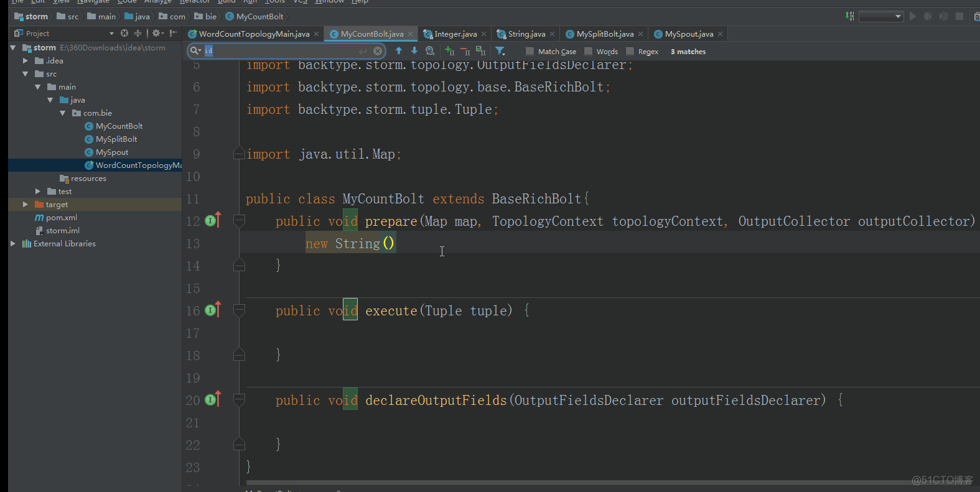Viewport: 980px width, 492px height.
Task: Open Project panel gear settings
Action: [x=157, y=33]
